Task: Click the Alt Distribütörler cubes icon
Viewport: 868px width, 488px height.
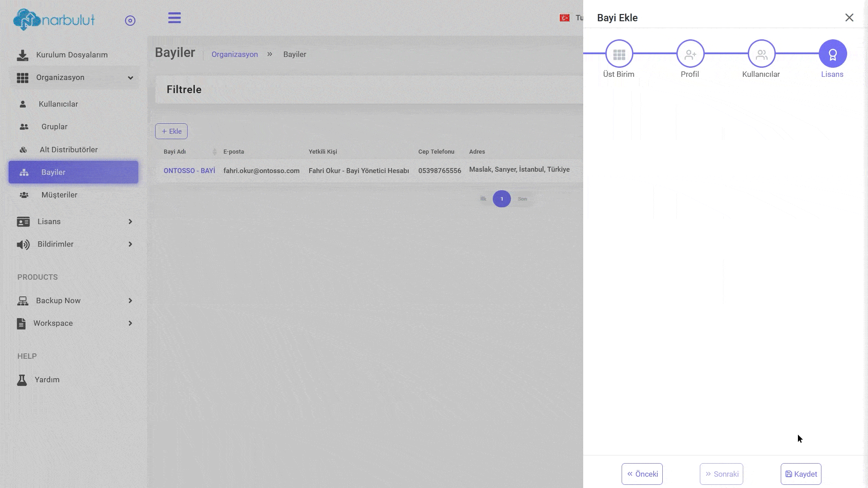Action: 23,150
